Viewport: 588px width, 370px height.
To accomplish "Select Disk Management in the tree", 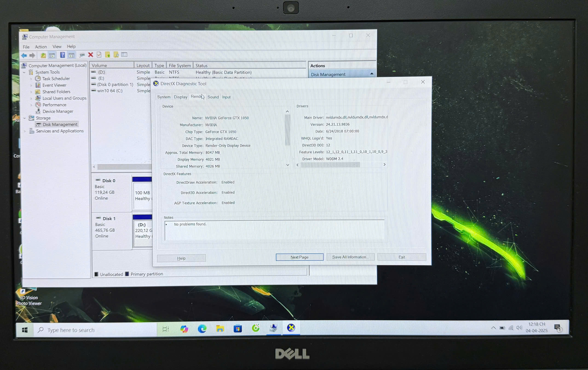I will click(x=60, y=125).
